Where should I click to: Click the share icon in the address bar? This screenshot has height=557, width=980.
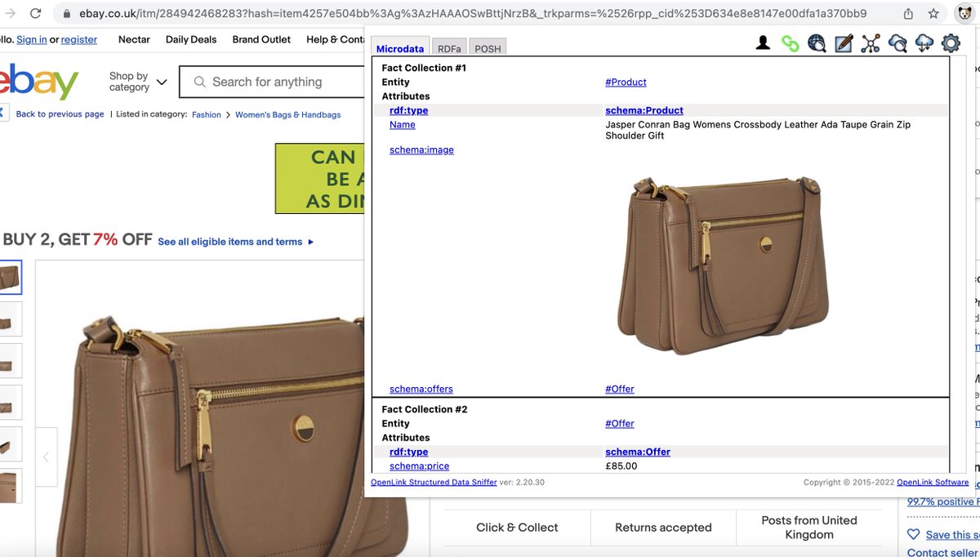tap(907, 13)
